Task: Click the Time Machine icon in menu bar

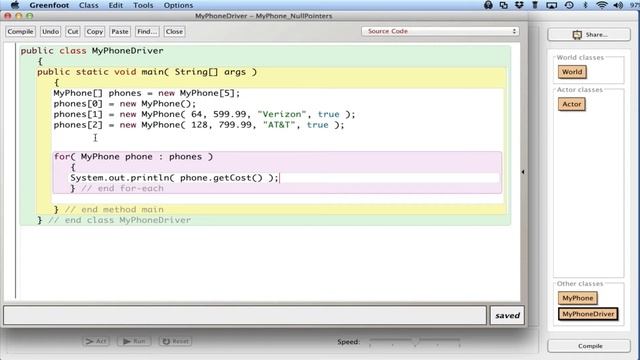Action: point(569,5)
